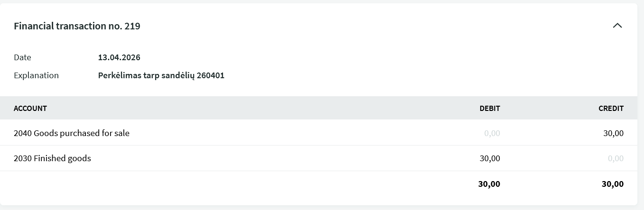Click the empty totals row area

click(x=237, y=184)
